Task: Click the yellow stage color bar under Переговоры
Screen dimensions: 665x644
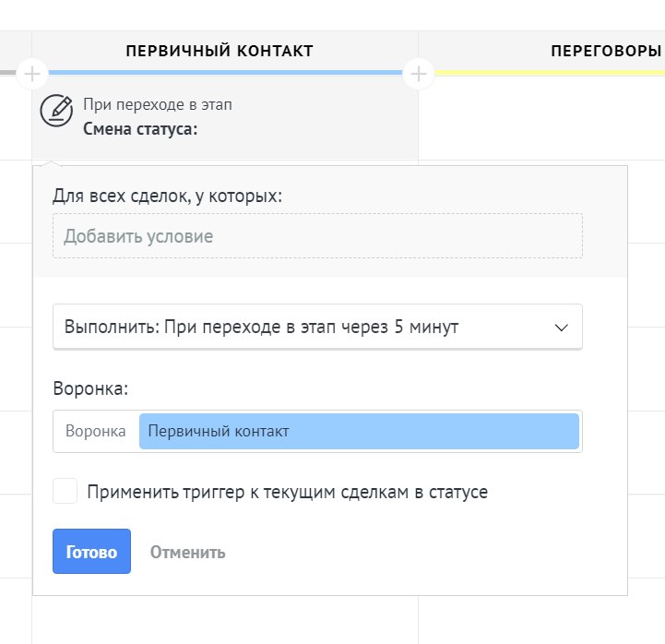Action: click(x=550, y=73)
